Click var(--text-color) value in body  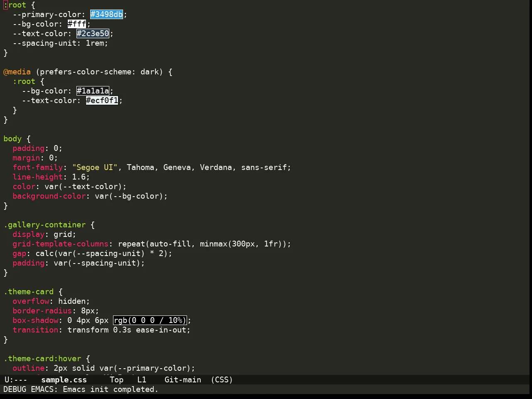[84, 187]
